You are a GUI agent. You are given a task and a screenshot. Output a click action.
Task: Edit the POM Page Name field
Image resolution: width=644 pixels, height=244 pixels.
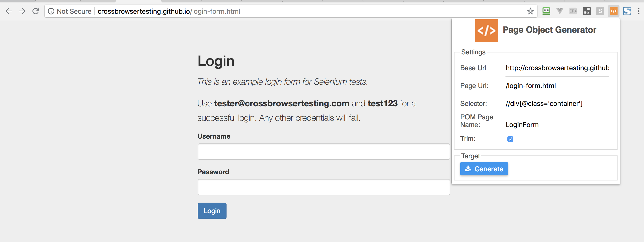557,125
